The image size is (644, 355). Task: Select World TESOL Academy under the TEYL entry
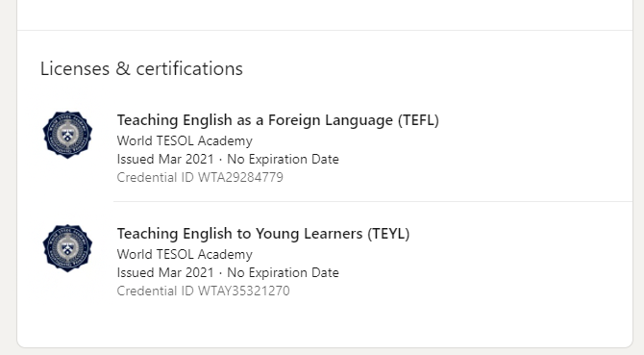coord(185,254)
